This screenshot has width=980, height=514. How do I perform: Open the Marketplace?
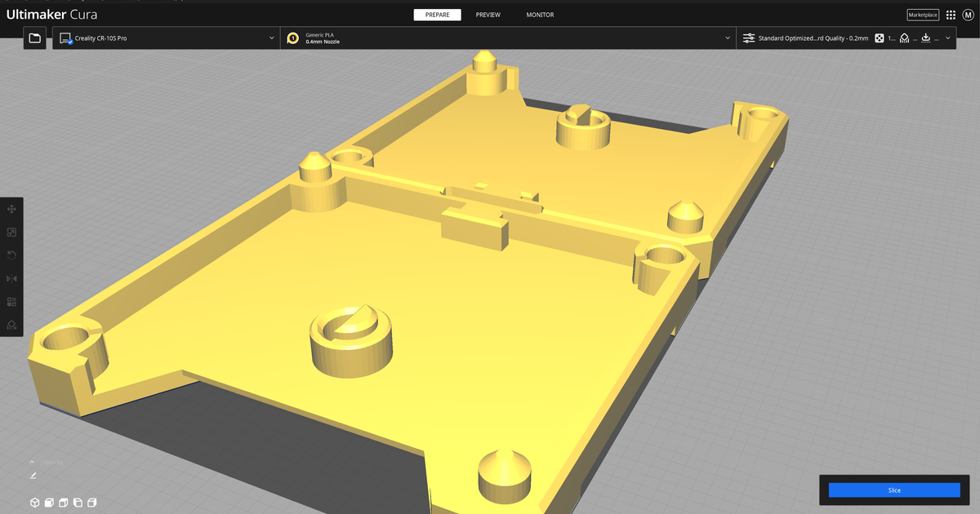coord(922,14)
